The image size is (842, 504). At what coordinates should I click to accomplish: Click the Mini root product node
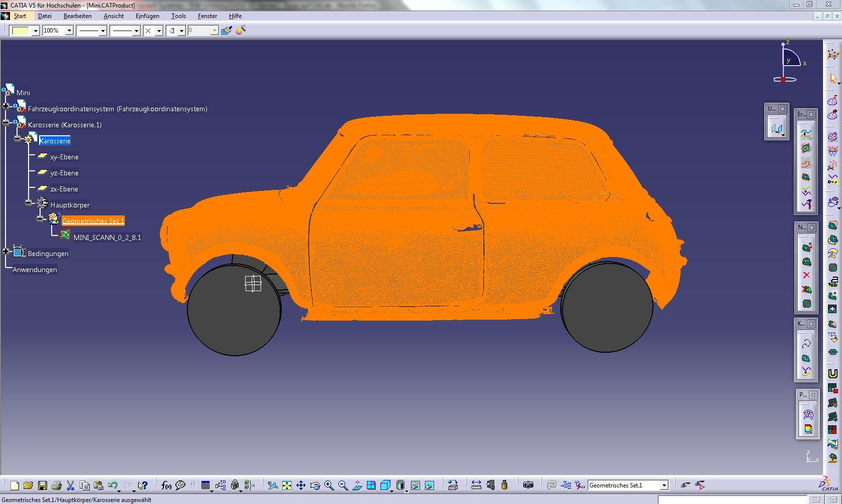23,93
